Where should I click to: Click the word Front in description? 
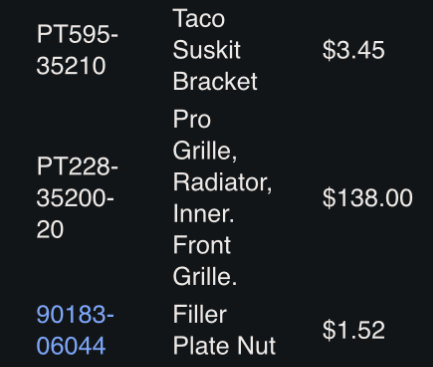tap(202, 245)
